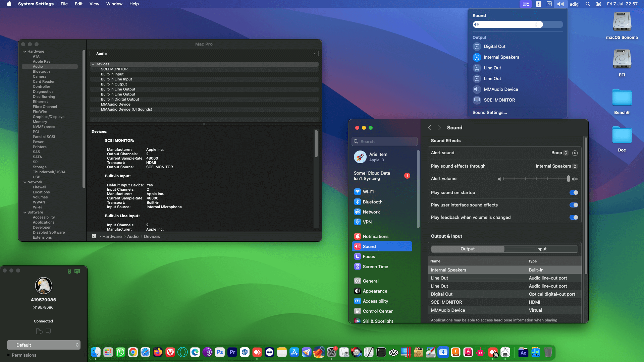
Task: Open the App Store from the Dock
Action: pos(294,352)
